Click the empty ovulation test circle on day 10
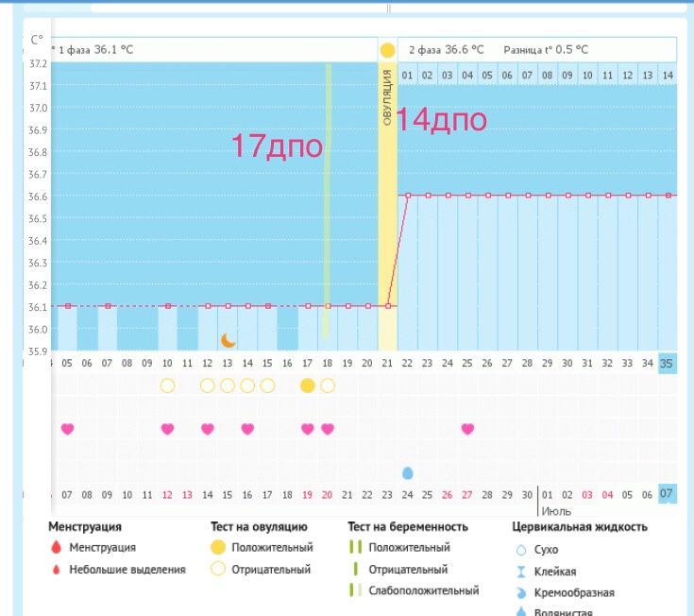 click(x=168, y=385)
